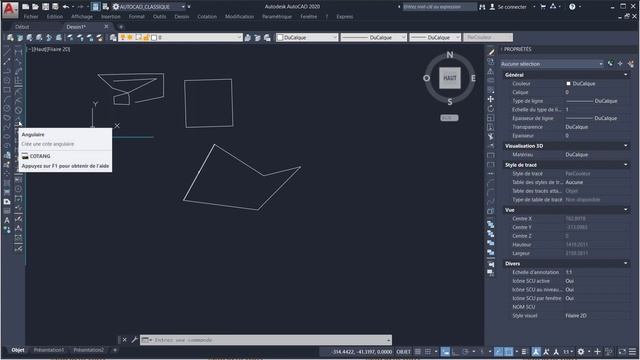
Task: Collapse the Visualisation 3D section
Action: (626, 146)
